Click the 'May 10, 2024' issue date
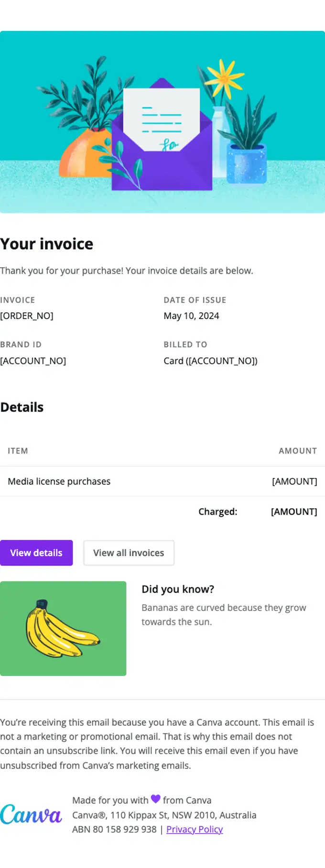 tap(191, 316)
